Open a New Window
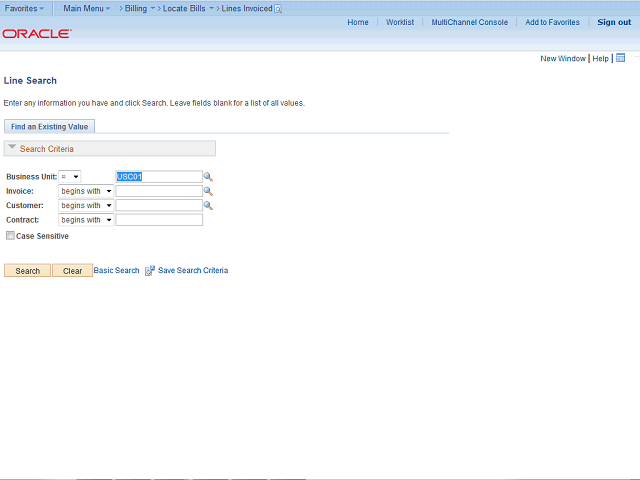 [x=563, y=58]
